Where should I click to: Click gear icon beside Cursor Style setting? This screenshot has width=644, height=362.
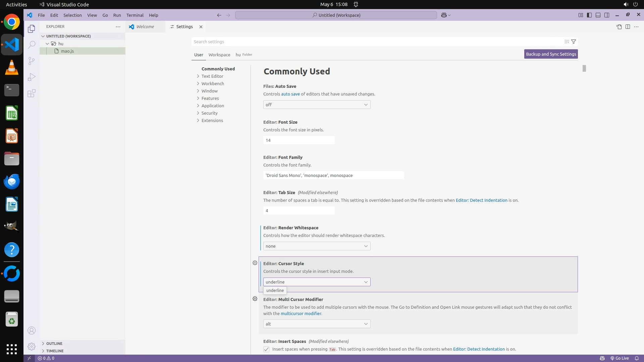[255, 263]
